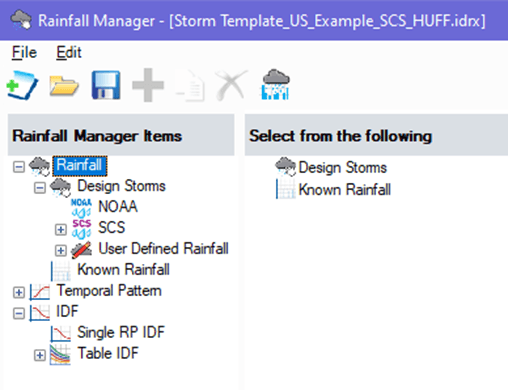Click the SCS raindrop icon
This screenshot has width=508, height=390.
[81, 229]
